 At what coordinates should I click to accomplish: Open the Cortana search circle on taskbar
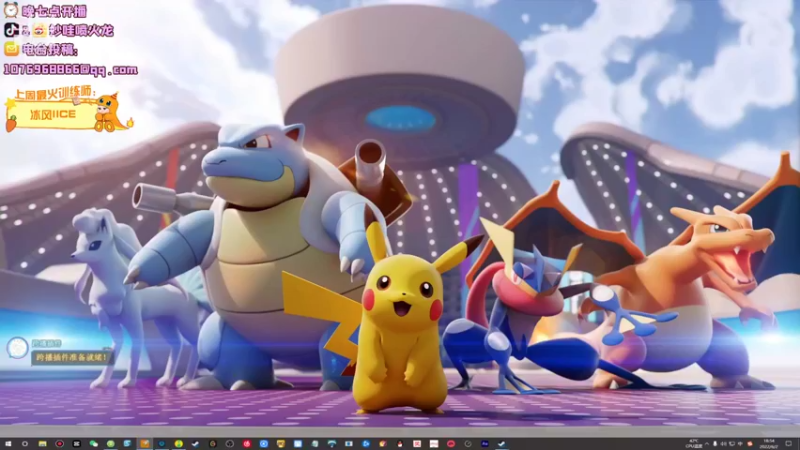click(x=24, y=444)
